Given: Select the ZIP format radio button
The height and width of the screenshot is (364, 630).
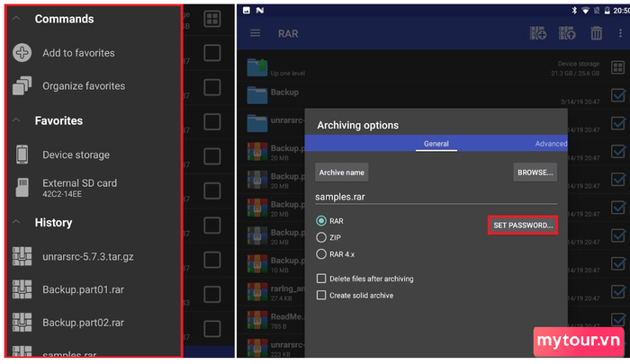Looking at the screenshot, I should click(x=321, y=237).
